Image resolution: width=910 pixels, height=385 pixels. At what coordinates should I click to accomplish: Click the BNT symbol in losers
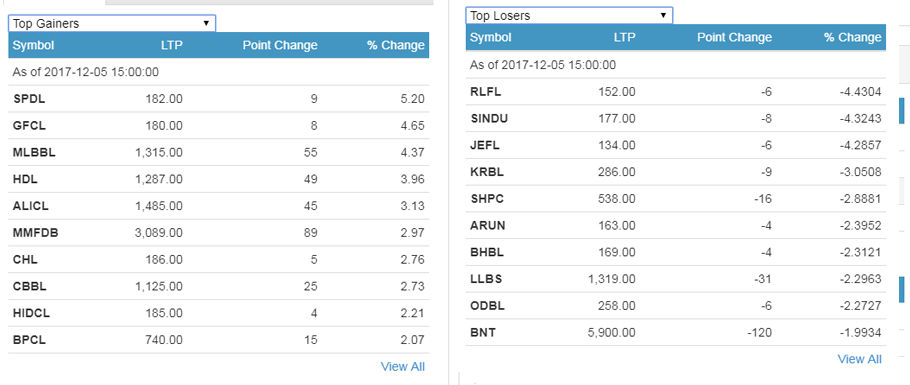click(x=482, y=333)
